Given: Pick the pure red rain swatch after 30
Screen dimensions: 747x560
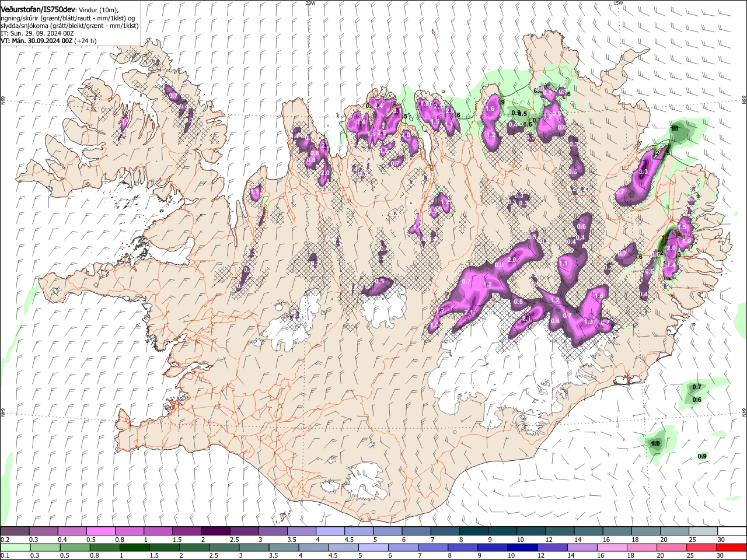Looking at the screenshot, I should pyautogui.click(x=731, y=547).
